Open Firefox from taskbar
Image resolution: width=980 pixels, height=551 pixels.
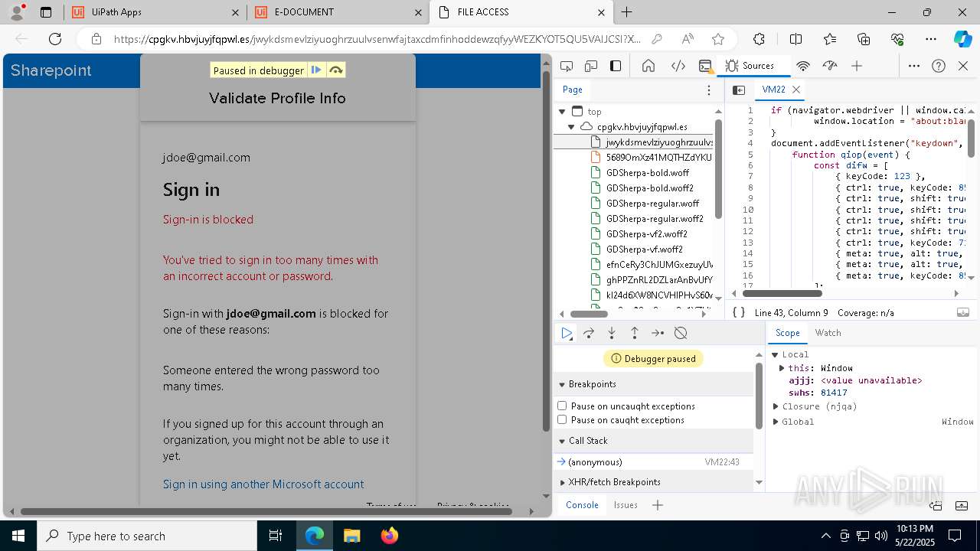[x=389, y=536]
